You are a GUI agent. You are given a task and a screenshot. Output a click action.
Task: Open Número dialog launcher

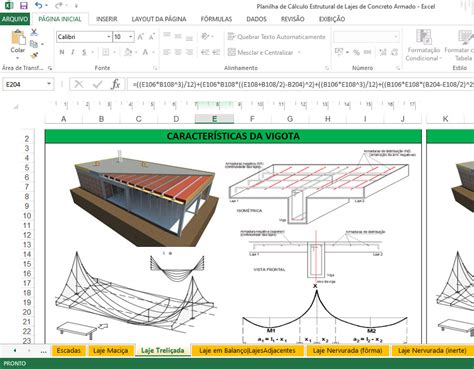pyautogui.click(x=398, y=68)
